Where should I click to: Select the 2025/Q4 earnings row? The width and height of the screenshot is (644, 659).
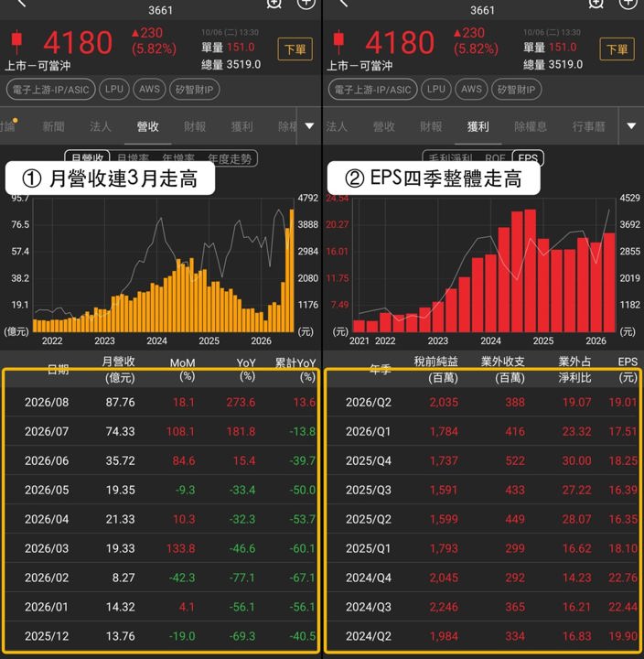pos(483,460)
